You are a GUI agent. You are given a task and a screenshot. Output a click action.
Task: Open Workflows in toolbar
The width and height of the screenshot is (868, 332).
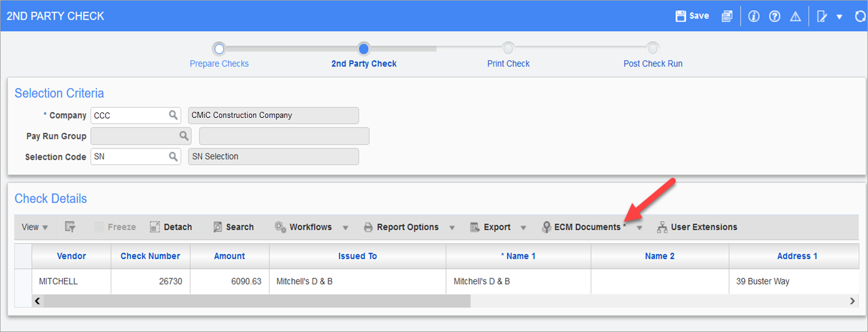click(x=304, y=227)
